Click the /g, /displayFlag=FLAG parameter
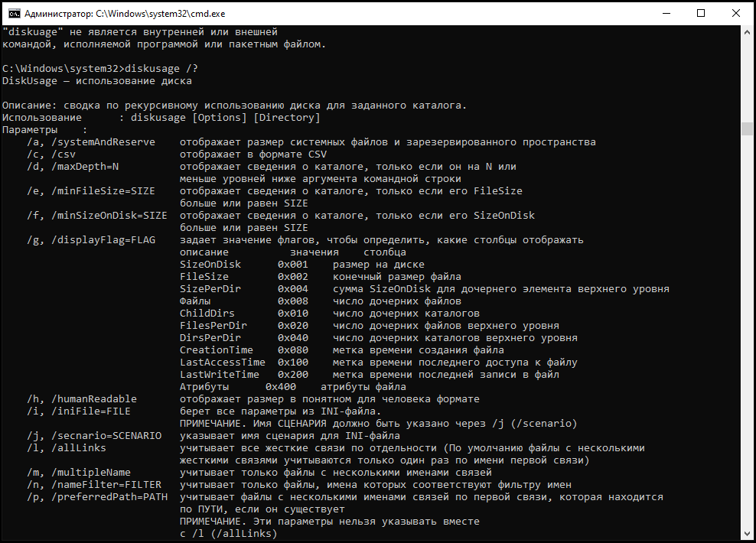Viewport: 756px width, 543px height. (x=91, y=240)
